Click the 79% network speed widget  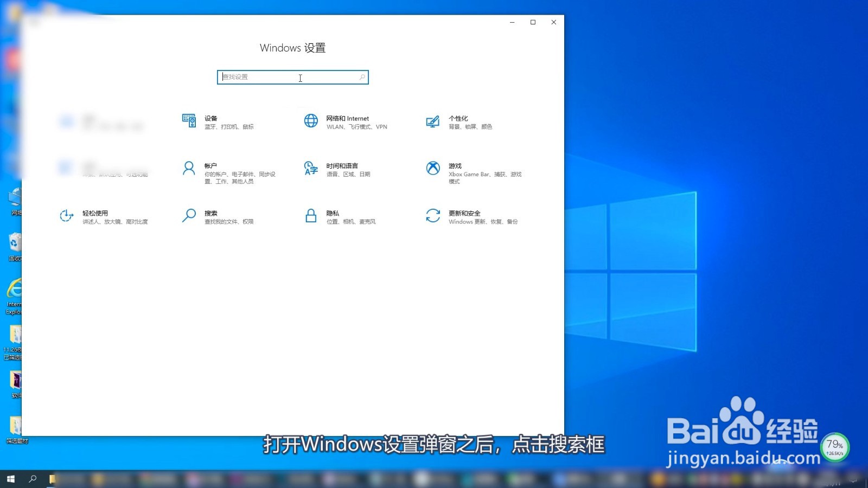click(835, 447)
